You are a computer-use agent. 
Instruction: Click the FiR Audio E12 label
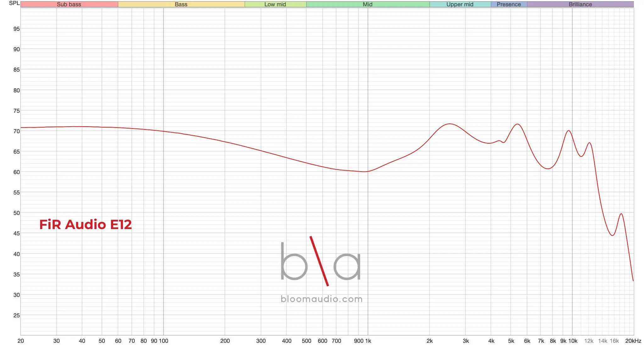(x=86, y=224)
